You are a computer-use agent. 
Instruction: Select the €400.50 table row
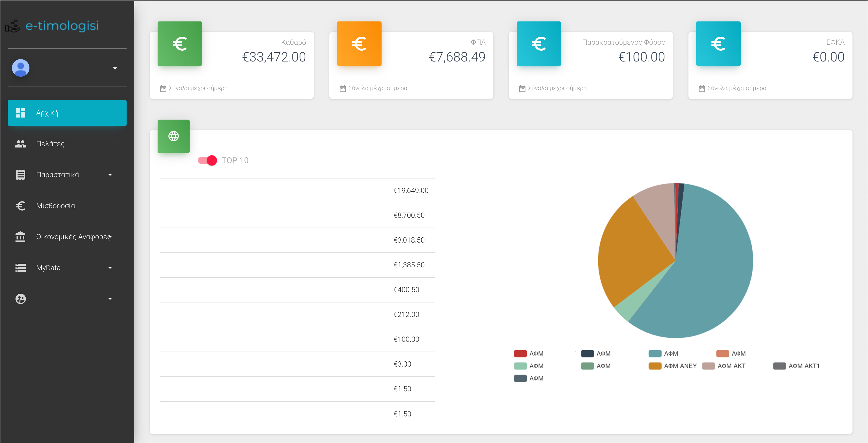[x=298, y=290]
